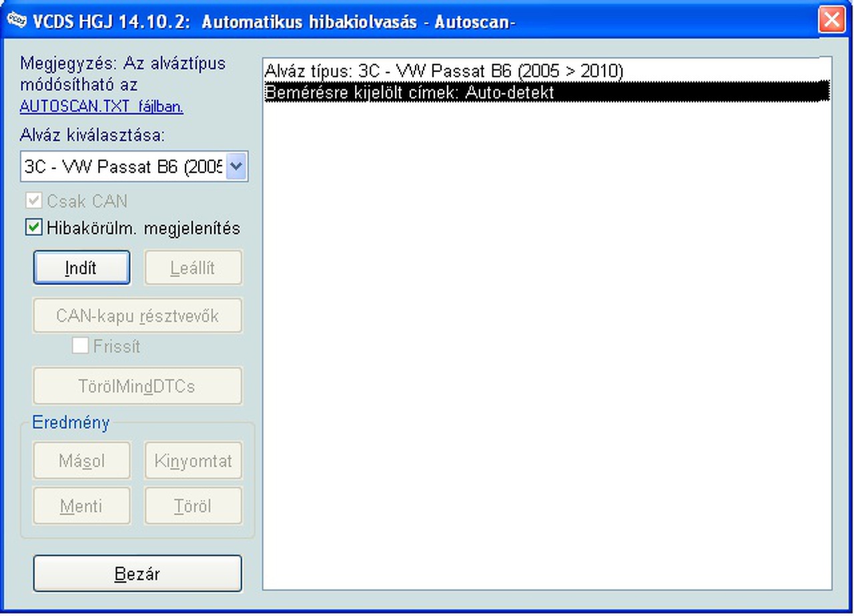Viewport: 854px width, 616px height.
Task: Open the AUTOSCAN.TXT fájlban link
Action: tap(101, 107)
